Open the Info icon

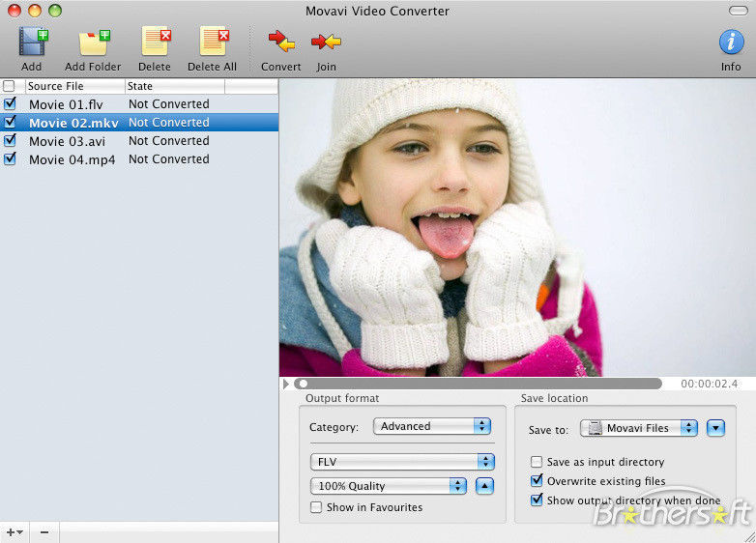731,43
